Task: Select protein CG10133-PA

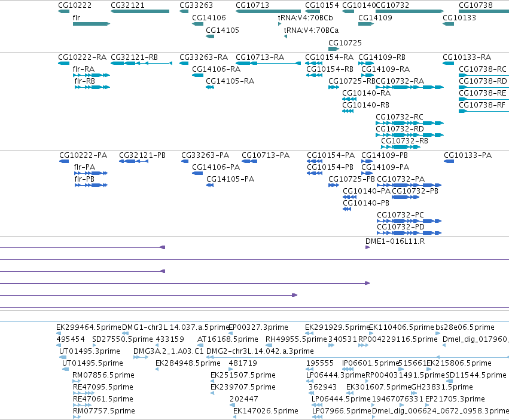Action: pos(468,155)
